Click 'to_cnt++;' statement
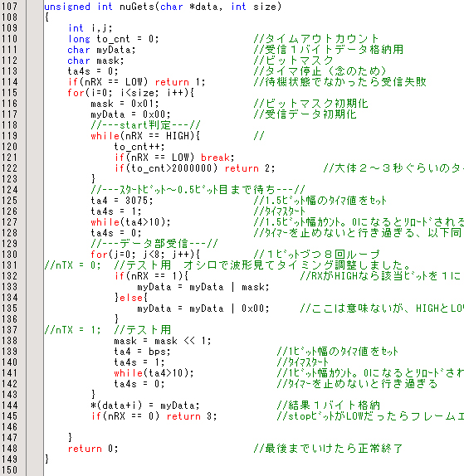The height and width of the screenshot is (476, 464). tap(139, 147)
